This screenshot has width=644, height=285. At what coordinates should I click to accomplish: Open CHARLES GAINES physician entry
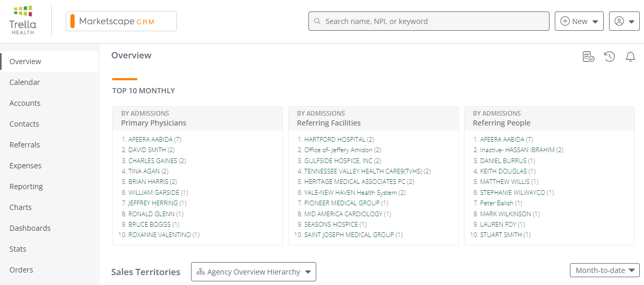coord(152,161)
